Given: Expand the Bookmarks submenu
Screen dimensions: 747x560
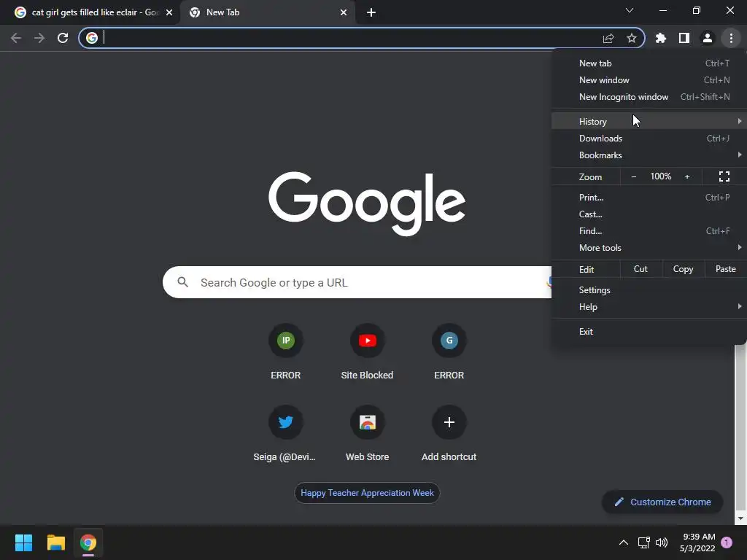Looking at the screenshot, I should (649, 155).
